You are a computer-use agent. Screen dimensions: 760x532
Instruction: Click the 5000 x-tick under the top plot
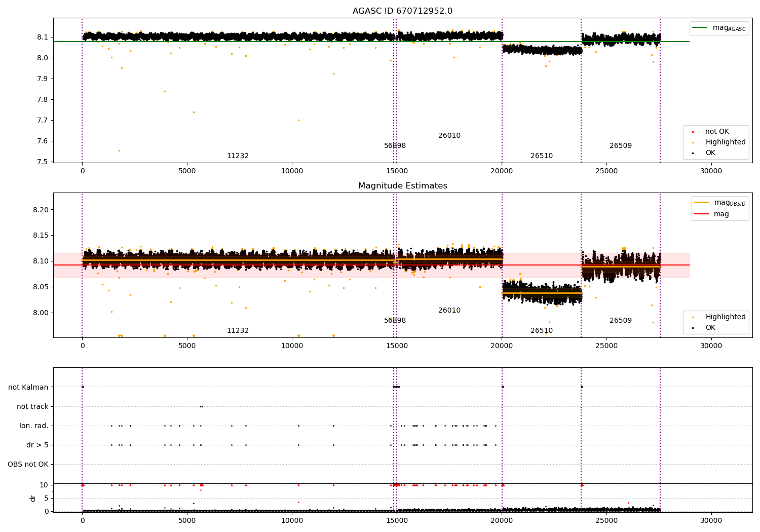[x=187, y=171]
